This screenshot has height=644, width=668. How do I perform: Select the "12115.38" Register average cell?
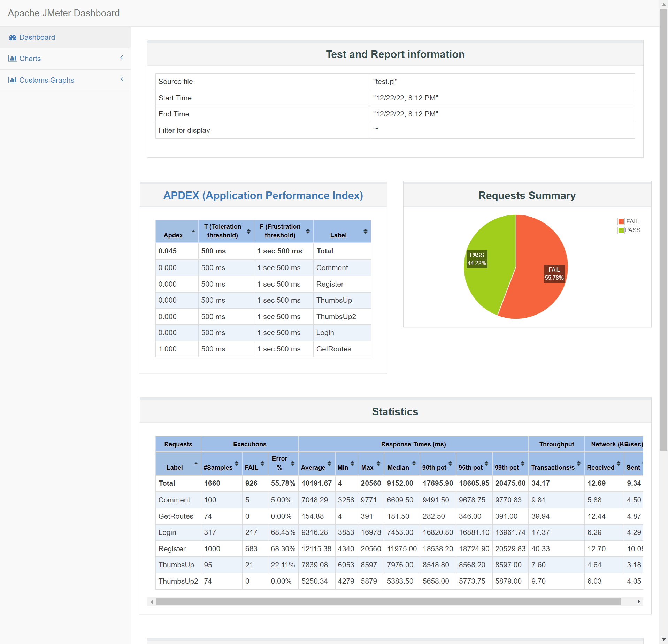click(x=316, y=549)
